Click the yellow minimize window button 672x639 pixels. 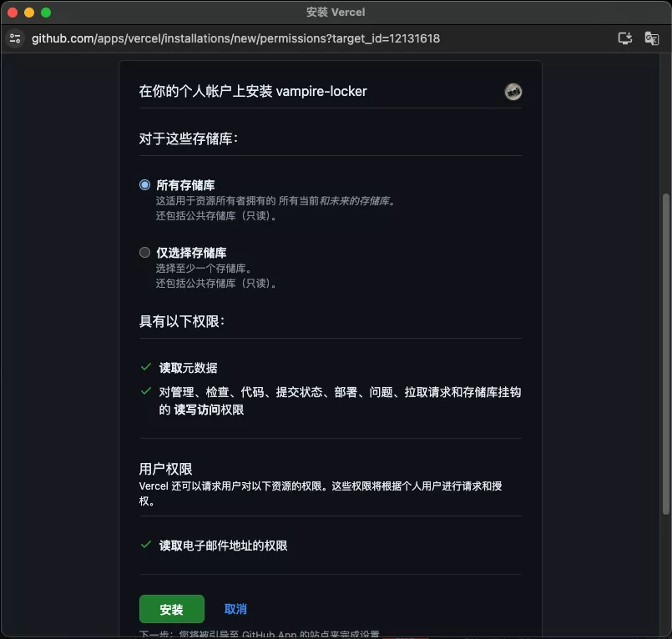pos(29,13)
